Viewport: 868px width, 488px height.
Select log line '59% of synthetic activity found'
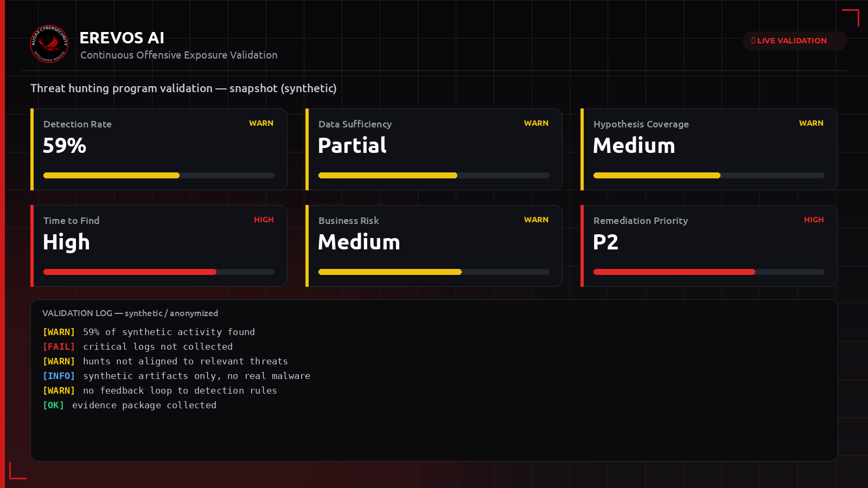coord(149,332)
